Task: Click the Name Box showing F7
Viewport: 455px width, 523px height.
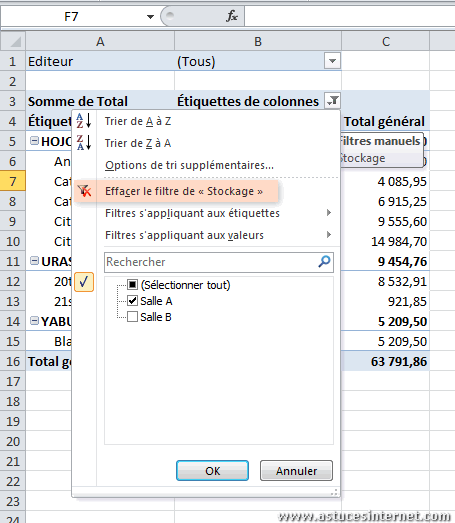Action: [x=71, y=16]
